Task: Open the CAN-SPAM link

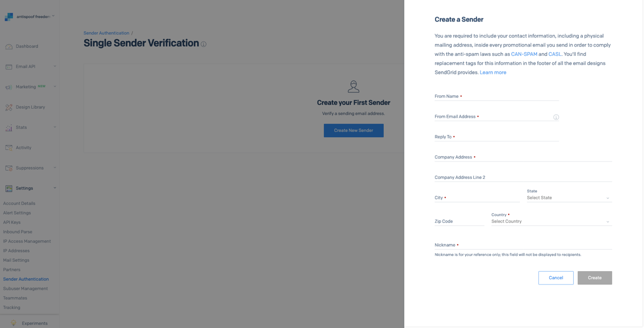Action: click(x=524, y=54)
